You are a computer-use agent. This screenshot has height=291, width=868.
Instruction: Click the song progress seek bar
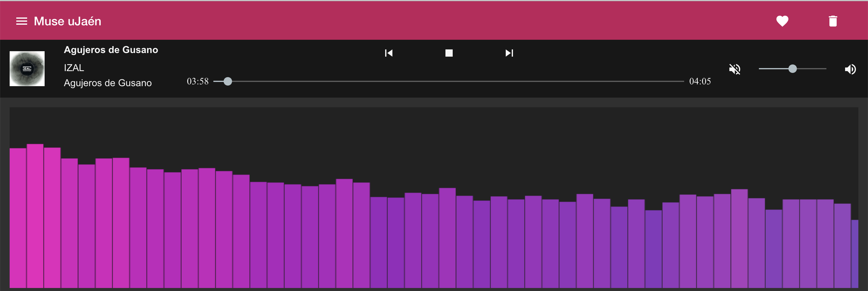click(449, 81)
